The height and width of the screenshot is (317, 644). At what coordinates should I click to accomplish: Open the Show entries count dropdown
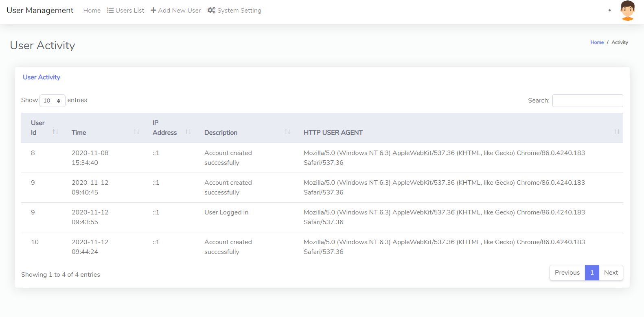(52, 101)
